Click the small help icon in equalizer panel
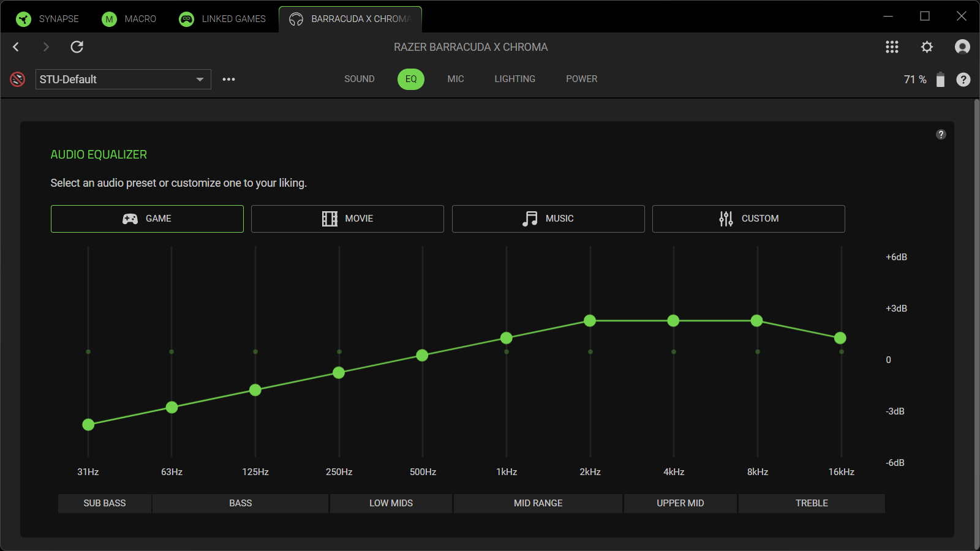Screen dimensions: 980x551 click(x=941, y=135)
